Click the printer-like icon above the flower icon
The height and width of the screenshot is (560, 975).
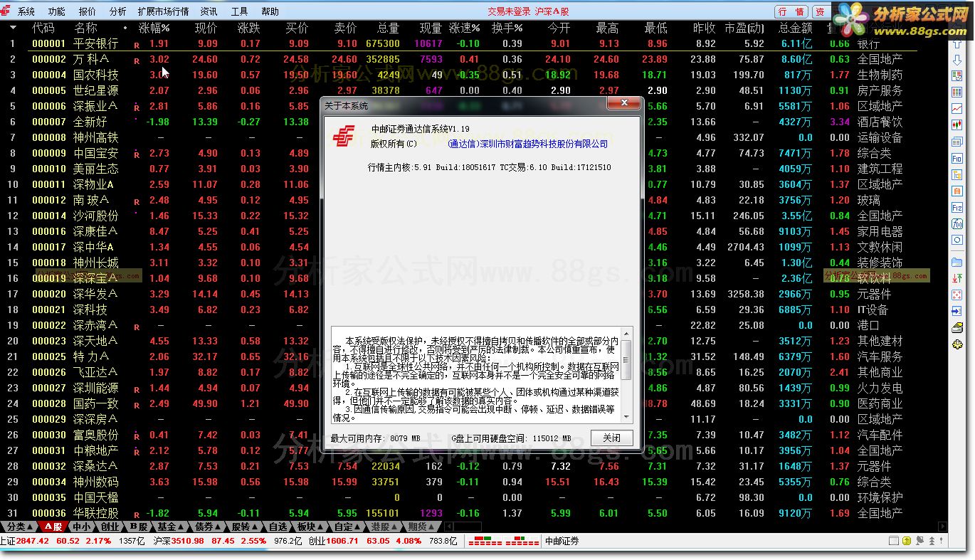[956, 328]
